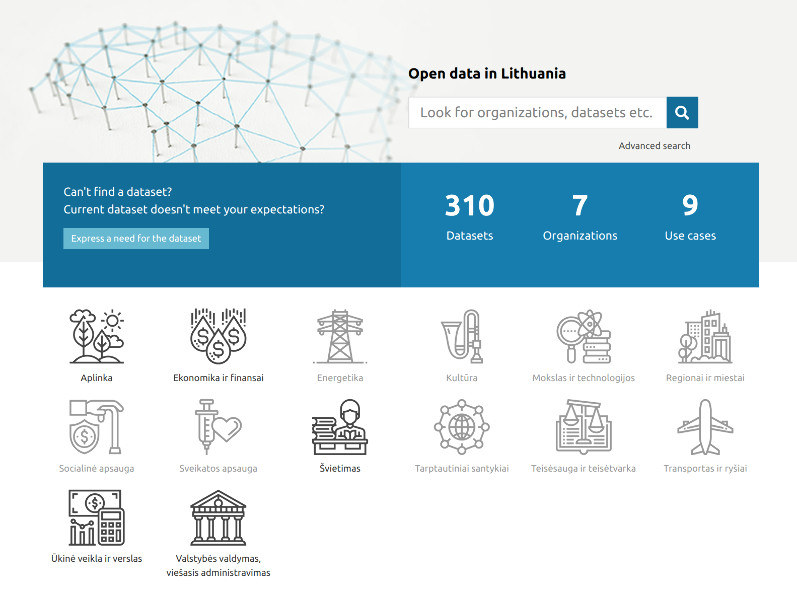Image resolution: width=797 pixels, height=600 pixels.
Task: Click the magnifying glass search button
Action: point(682,113)
